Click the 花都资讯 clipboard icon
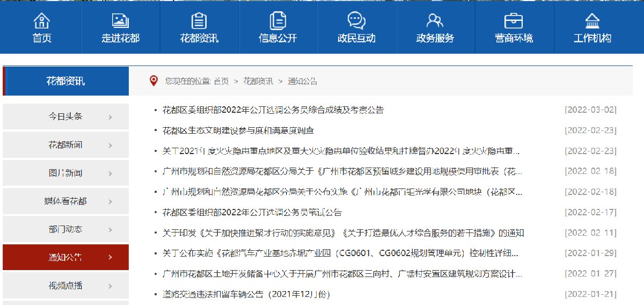This screenshot has height=305, width=644. pos(199,21)
